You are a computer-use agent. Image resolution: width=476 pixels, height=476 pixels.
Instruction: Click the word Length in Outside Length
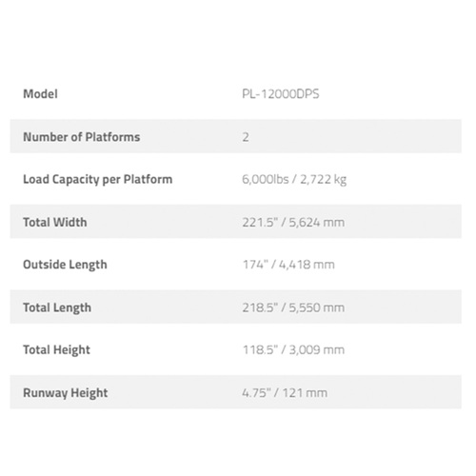pyautogui.click(x=89, y=266)
